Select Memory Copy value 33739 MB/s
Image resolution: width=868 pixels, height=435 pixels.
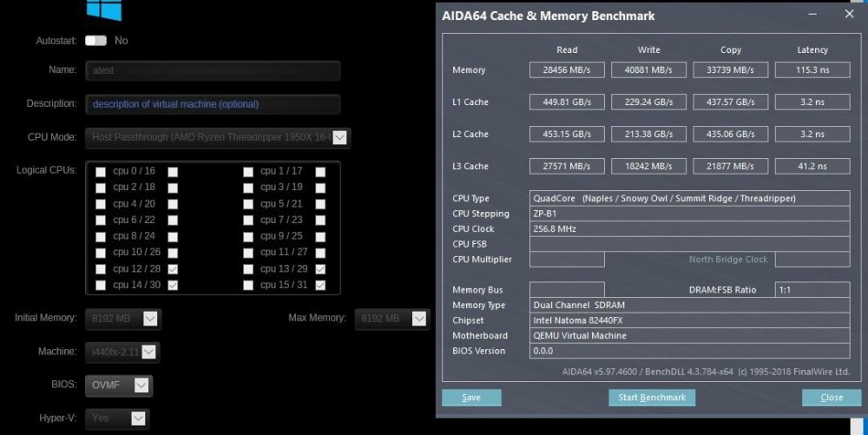pos(731,69)
